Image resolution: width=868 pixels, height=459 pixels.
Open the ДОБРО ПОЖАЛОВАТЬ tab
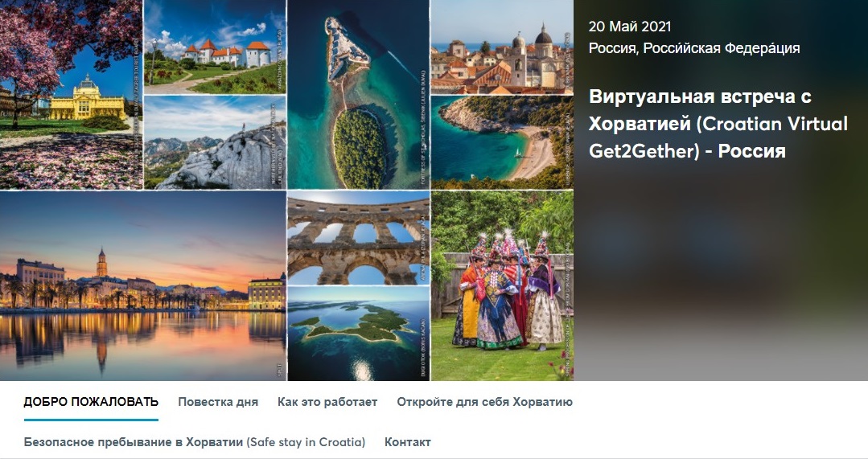click(x=91, y=402)
